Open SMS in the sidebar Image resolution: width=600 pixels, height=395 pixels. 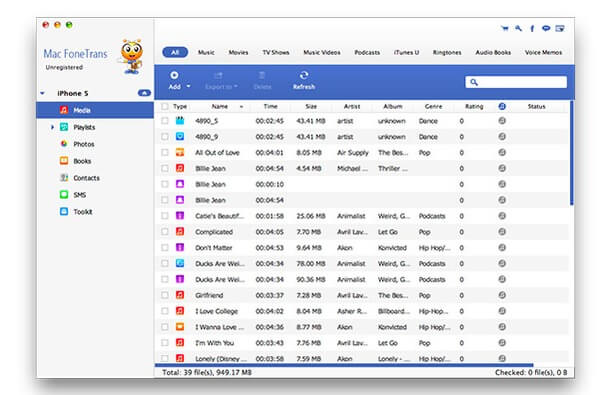tap(80, 194)
